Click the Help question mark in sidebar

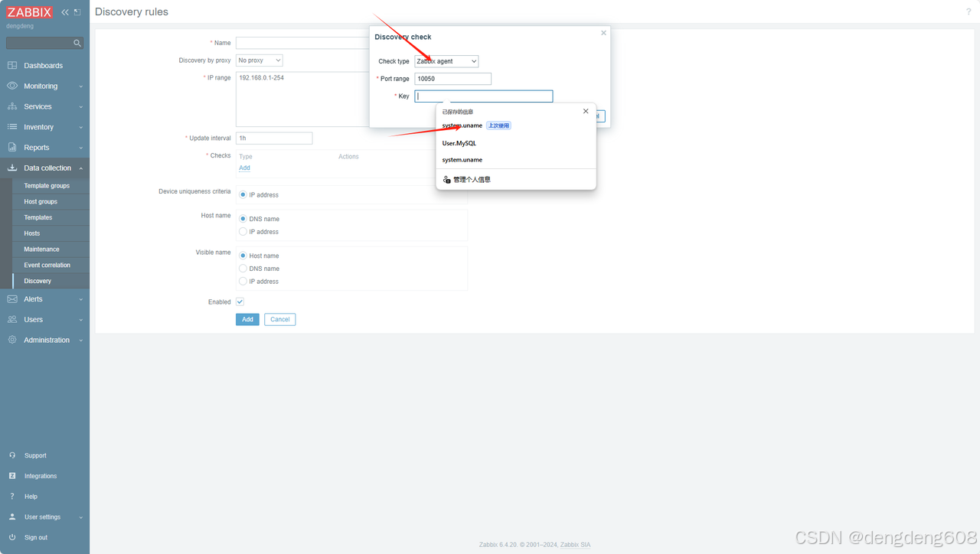12,497
